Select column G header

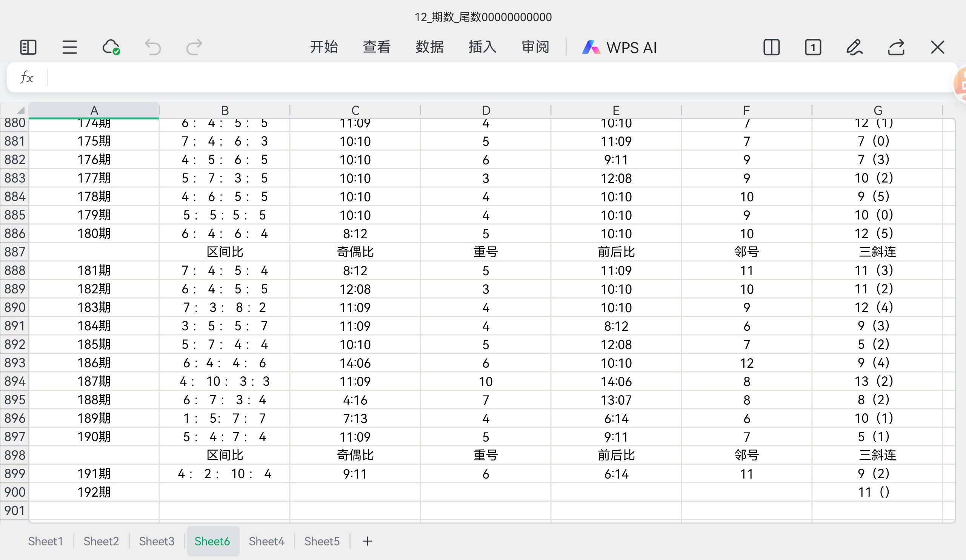[x=877, y=110]
